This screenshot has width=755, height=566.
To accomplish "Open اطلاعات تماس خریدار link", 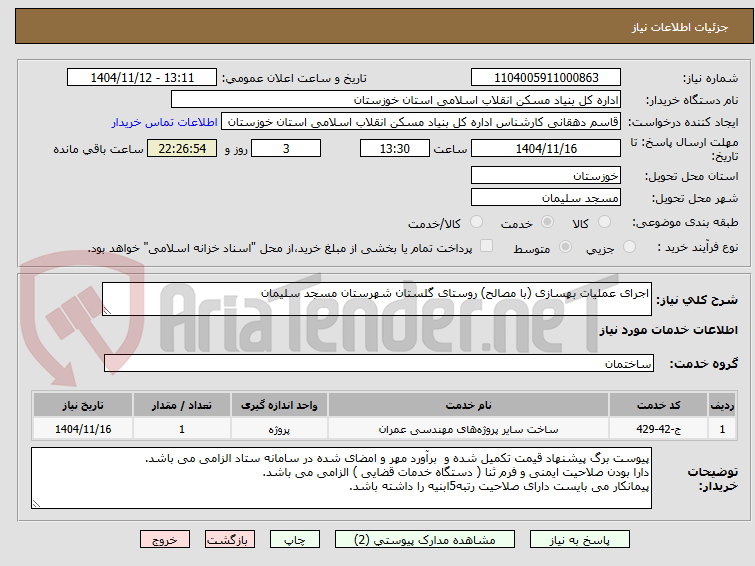I will pyautogui.click(x=165, y=122).
